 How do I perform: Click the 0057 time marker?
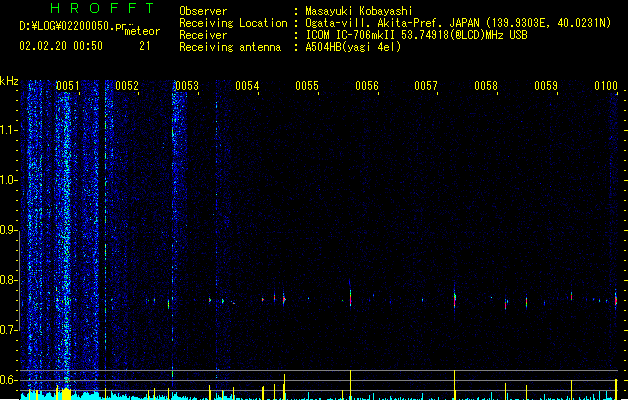tap(426, 86)
